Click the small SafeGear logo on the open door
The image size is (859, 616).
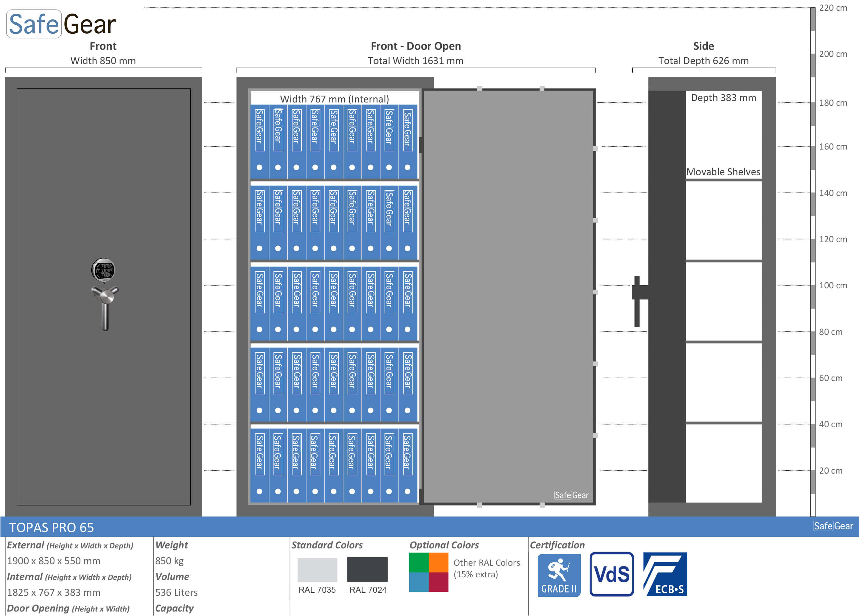[x=571, y=495]
